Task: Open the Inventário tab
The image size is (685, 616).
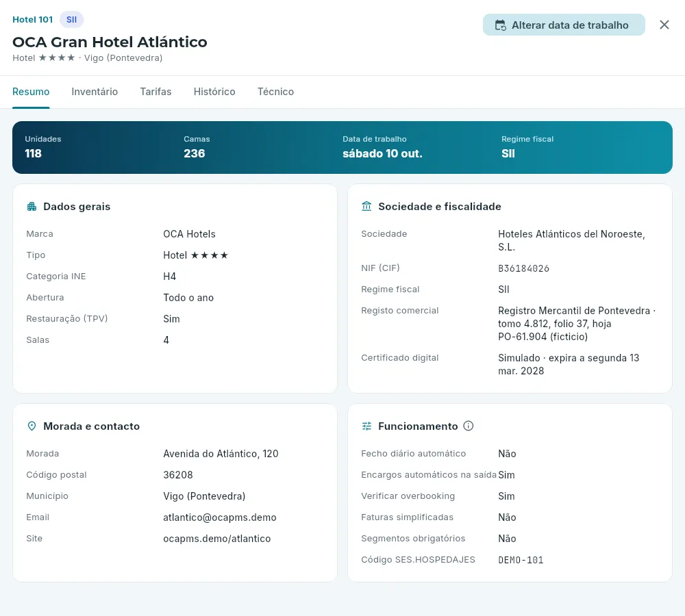Action: pos(95,92)
